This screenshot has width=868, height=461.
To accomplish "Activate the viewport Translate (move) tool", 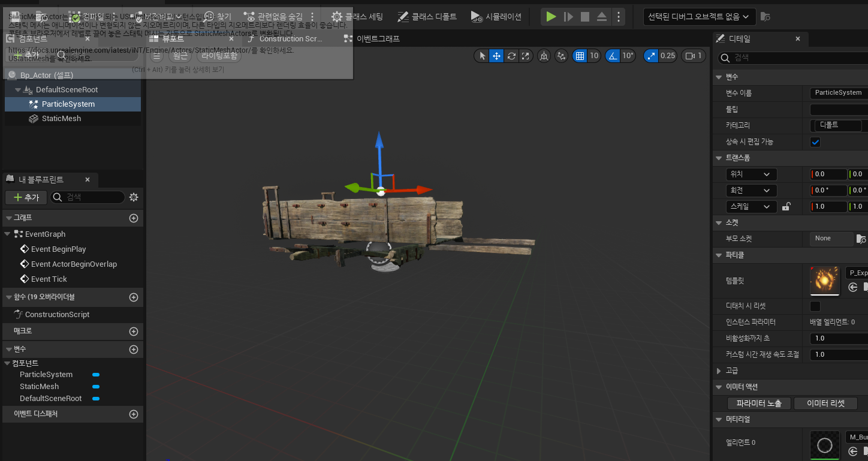I will [x=496, y=56].
